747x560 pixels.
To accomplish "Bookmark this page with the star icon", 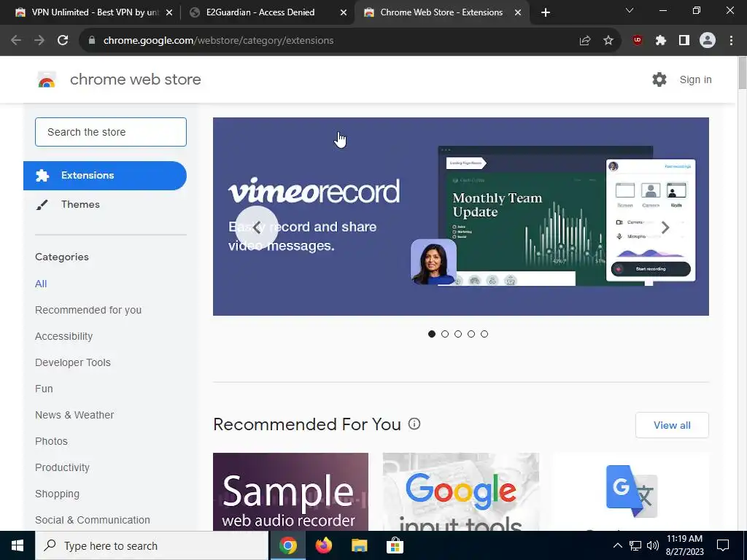I will pos(608,41).
